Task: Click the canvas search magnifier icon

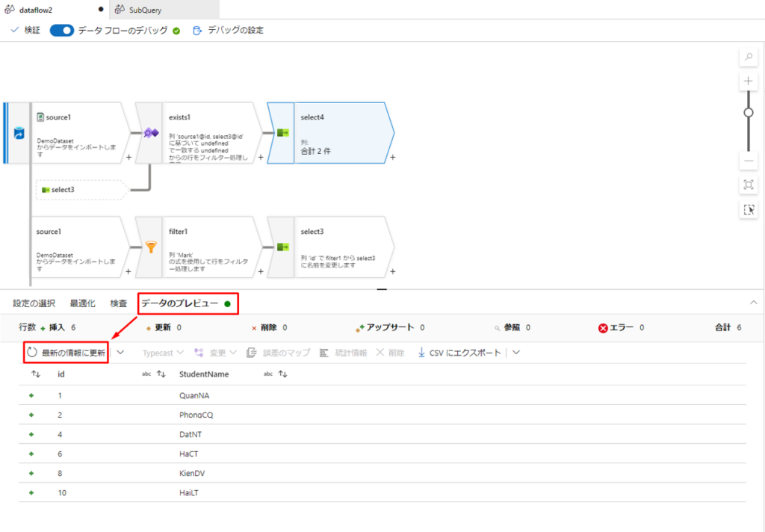Action: coord(749,57)
